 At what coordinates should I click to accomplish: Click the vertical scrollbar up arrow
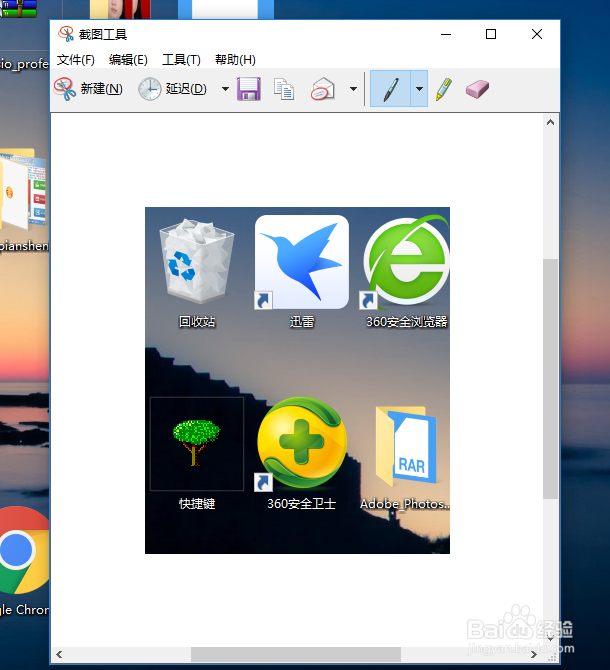[x=550, y=123]
